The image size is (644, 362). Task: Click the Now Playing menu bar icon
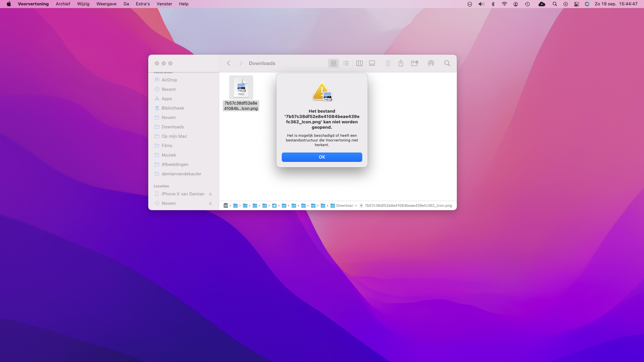(x=566, y=4)
